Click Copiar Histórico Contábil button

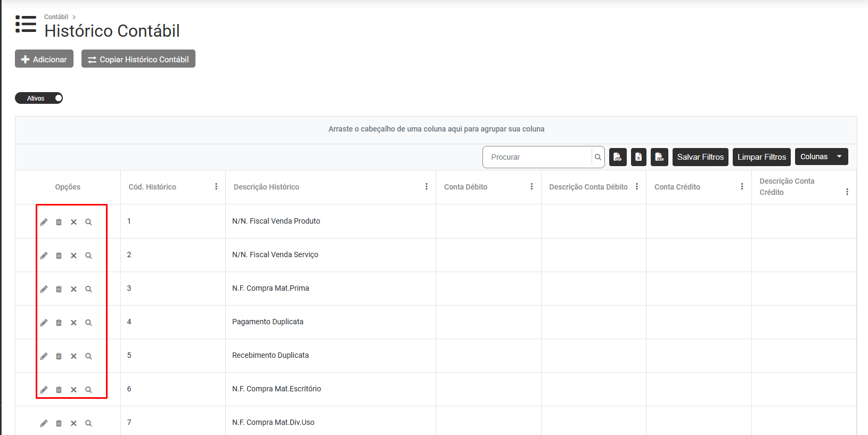click(x=138, y=59)
